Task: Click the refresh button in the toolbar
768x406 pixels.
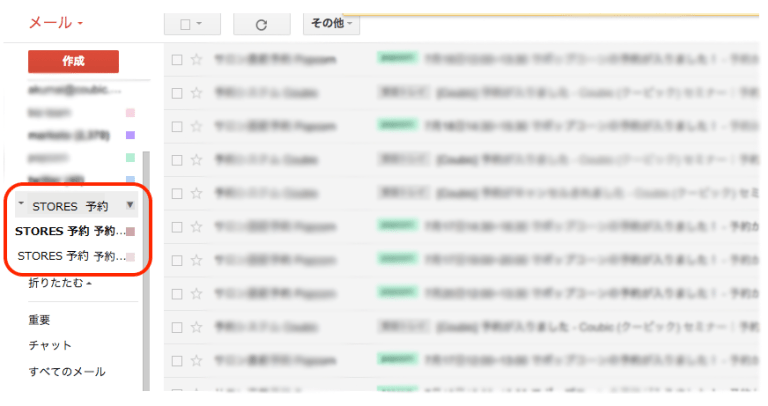Action: pyautogui.click(x=262, y=24)
